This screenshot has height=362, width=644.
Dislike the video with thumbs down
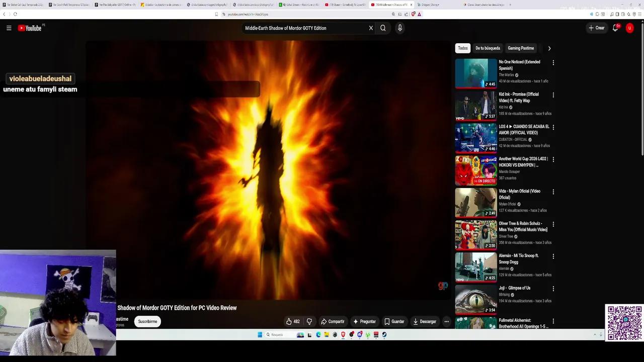click(x=309, y=322)
